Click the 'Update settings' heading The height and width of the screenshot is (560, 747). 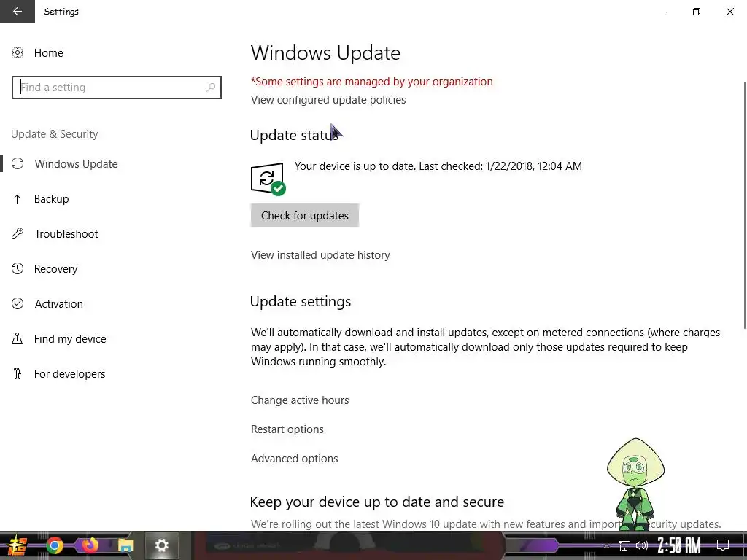(301, 301)
